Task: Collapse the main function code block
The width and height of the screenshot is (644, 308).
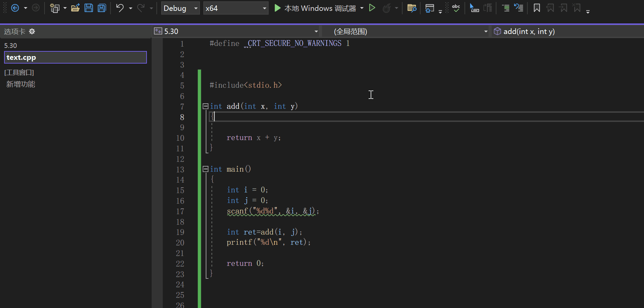Action: (205, 169)
